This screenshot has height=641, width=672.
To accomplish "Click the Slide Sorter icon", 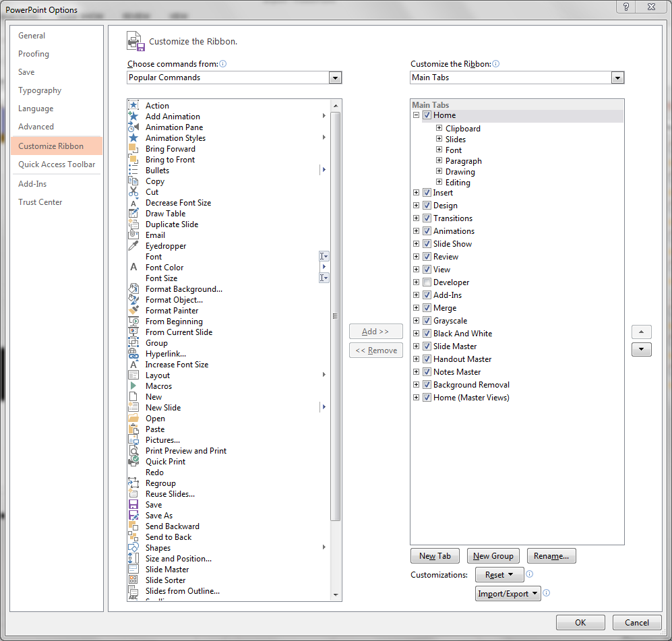I will pyautogui.click(x=133, y=580).
